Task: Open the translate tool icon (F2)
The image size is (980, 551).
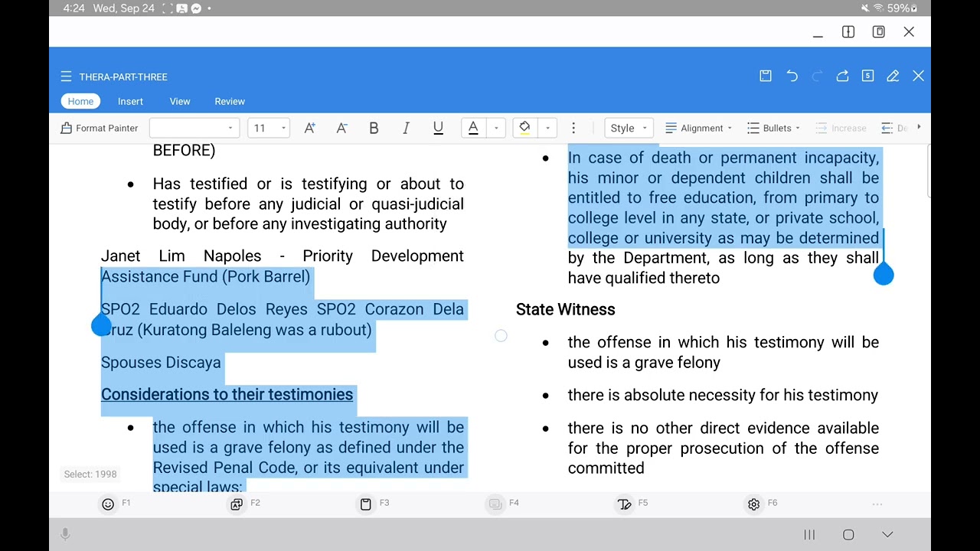Action: [237, 504]
